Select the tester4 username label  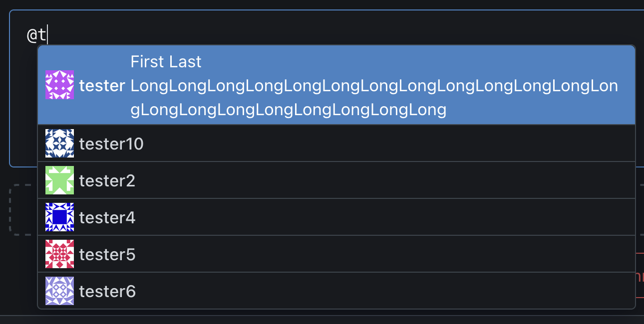[107, 217]
